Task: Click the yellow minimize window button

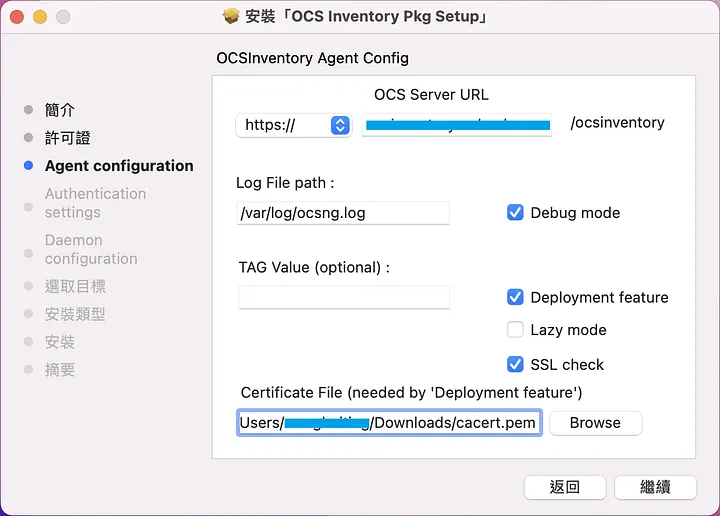Action: tap(40, 17)
